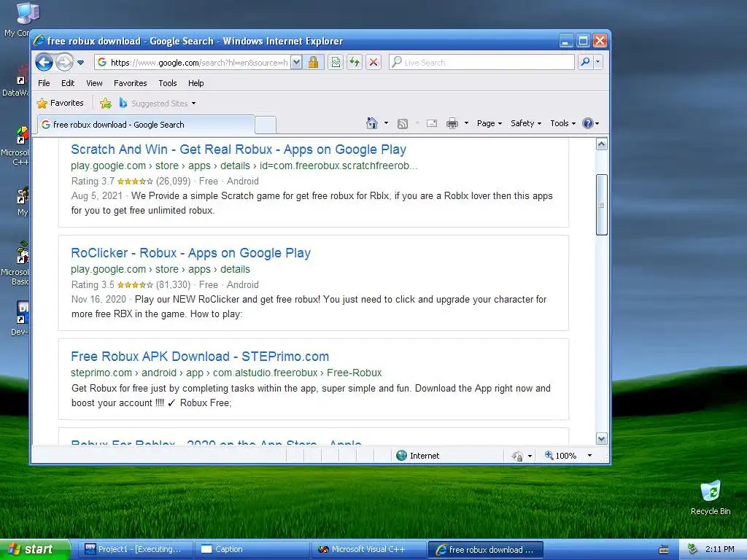
Task: Print the page with printer icon
Action: pyautogui.click(x=452, y=124)
